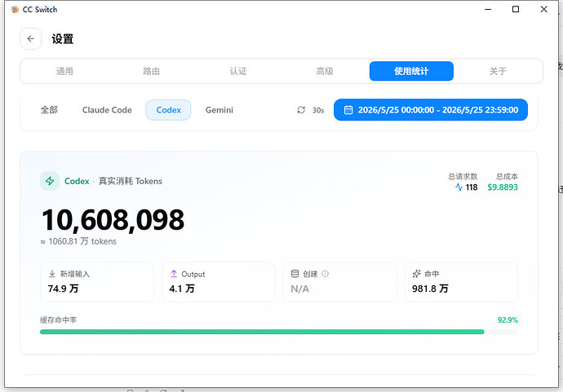The image size is (563, 392).
Task: Minimize the CC Switch window
Action: click(x=488, y=9)
